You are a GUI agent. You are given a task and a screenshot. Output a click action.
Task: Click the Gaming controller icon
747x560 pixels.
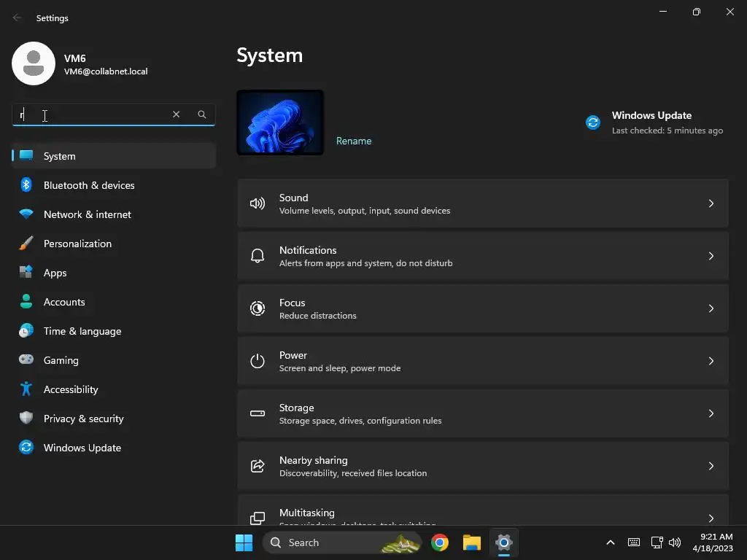(26, 359)
